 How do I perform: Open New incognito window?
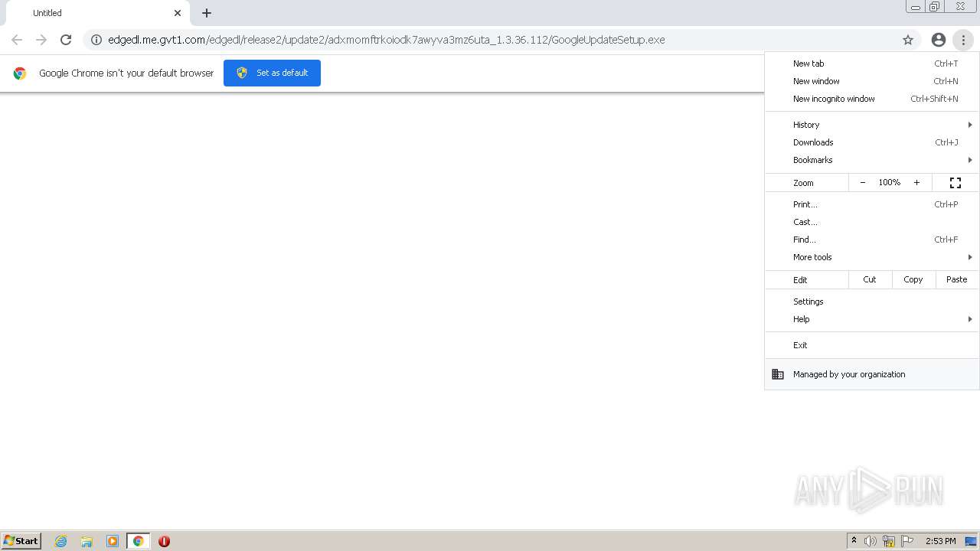[872, 99]
